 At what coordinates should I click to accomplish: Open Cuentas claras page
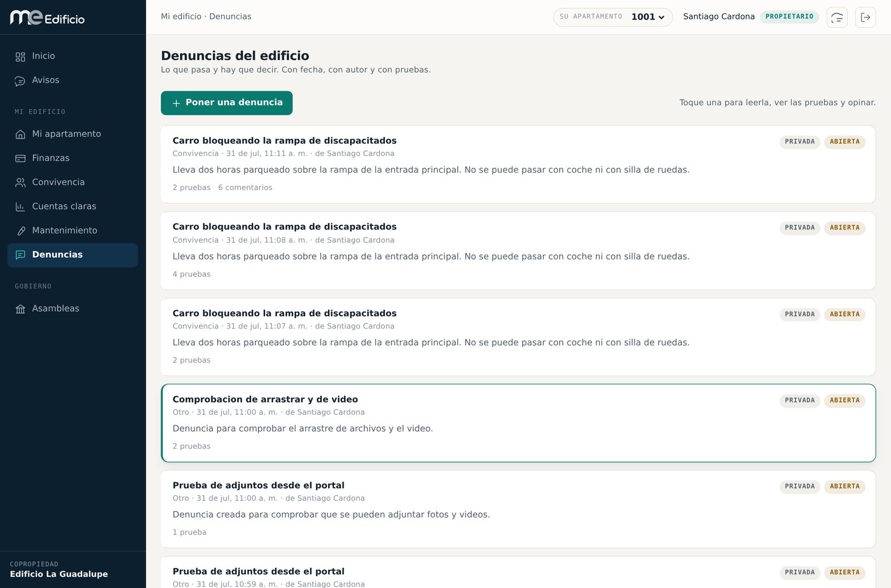point(73,207)
